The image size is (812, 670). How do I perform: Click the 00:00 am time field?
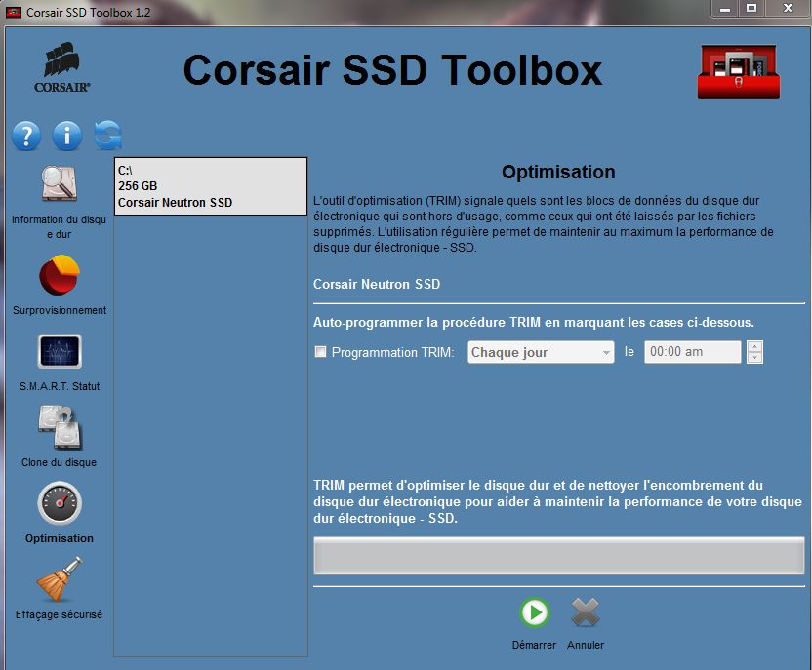pyautogui.click(x=692, y=352)
